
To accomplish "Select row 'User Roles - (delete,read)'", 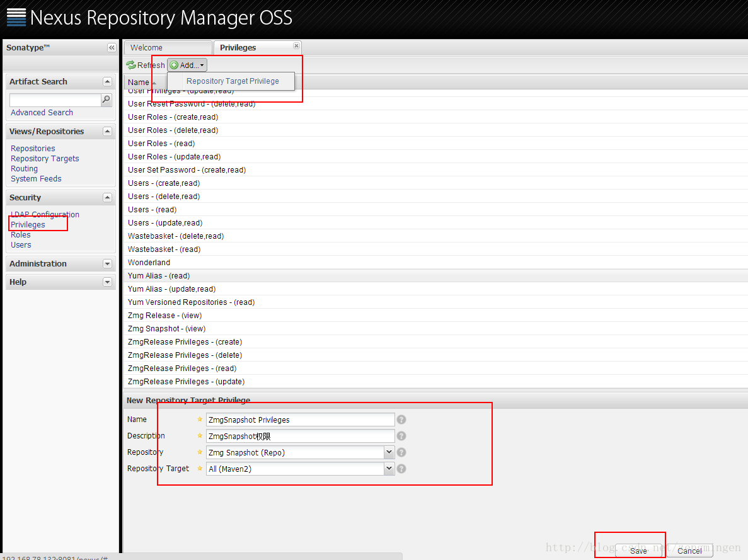I will tap(435, 130).
